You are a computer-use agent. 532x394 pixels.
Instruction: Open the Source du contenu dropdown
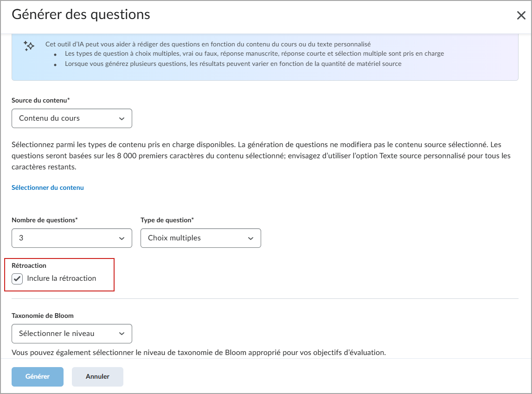[72, 118]
